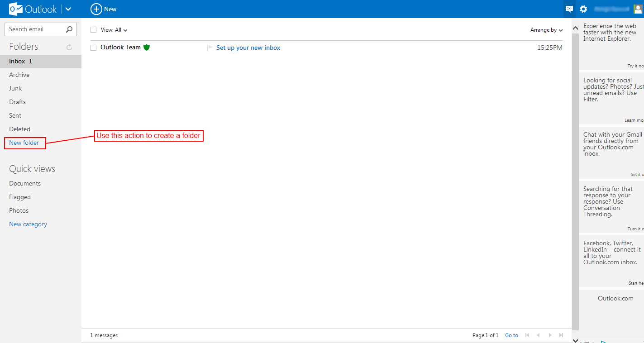The image size is (644, 343).
Task: Jump to first page arrow icon
Action: pyautogui.click(x=527, y=335)
